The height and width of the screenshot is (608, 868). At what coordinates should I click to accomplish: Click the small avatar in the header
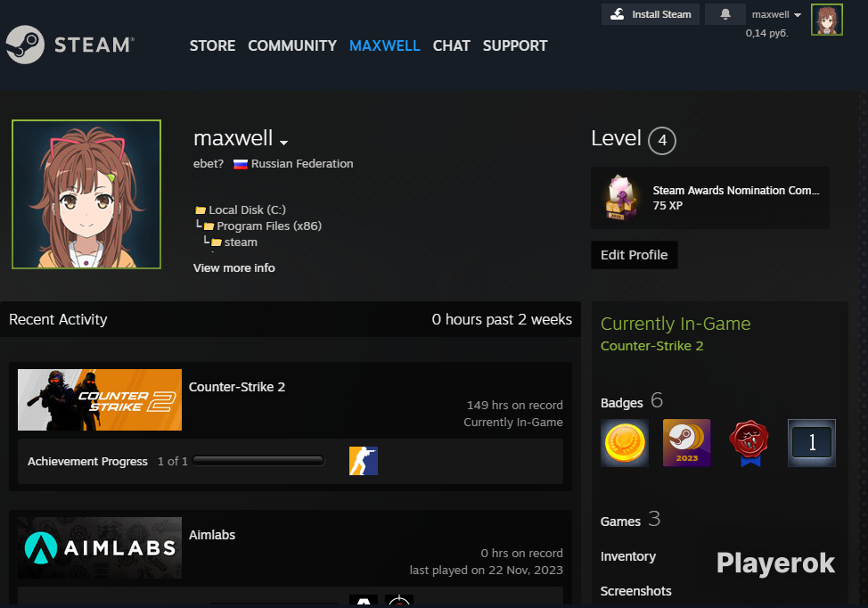click(826, 20)
